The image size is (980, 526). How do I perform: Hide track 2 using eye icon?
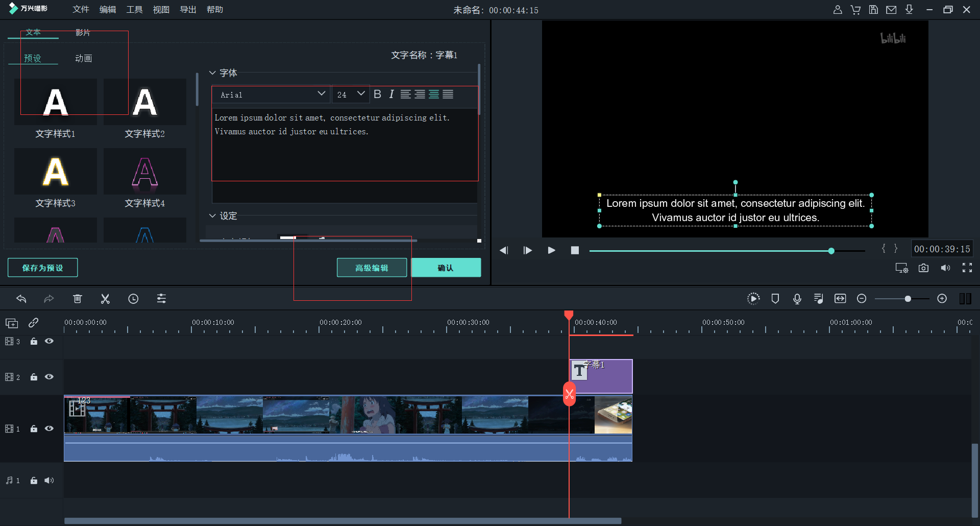(x=49, y=377)
